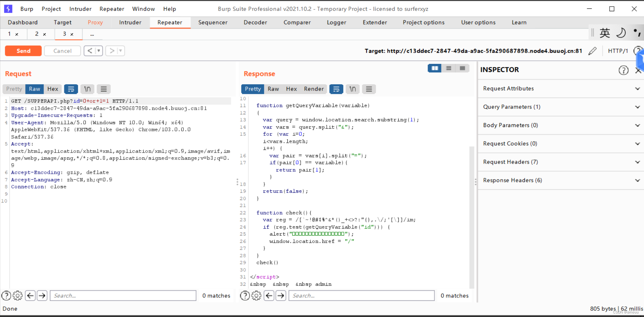The width and height of the screenshot is (644, 317).
Task: Click splitter handle between request and response
Action: point(237,182)
